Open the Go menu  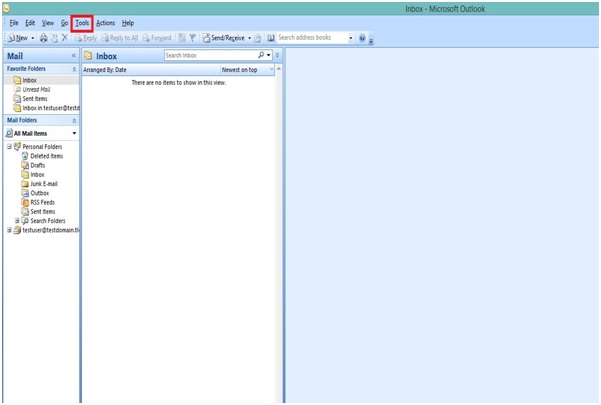(x=64, y=23)
